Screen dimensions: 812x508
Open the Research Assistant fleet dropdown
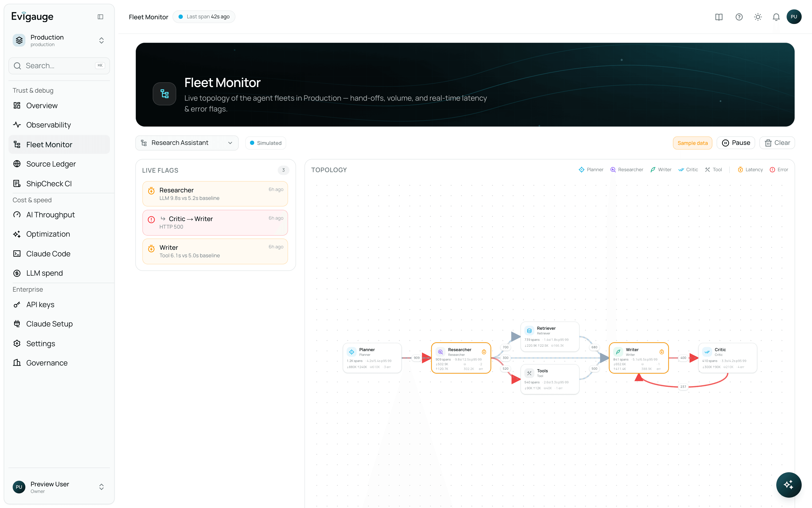point(187,143)
